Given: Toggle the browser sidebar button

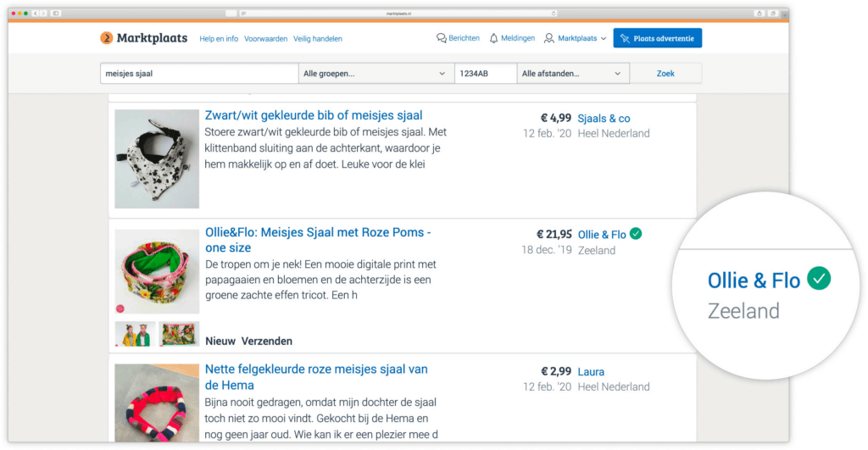Looking at the screenshot, I should [x=56, y=14].
